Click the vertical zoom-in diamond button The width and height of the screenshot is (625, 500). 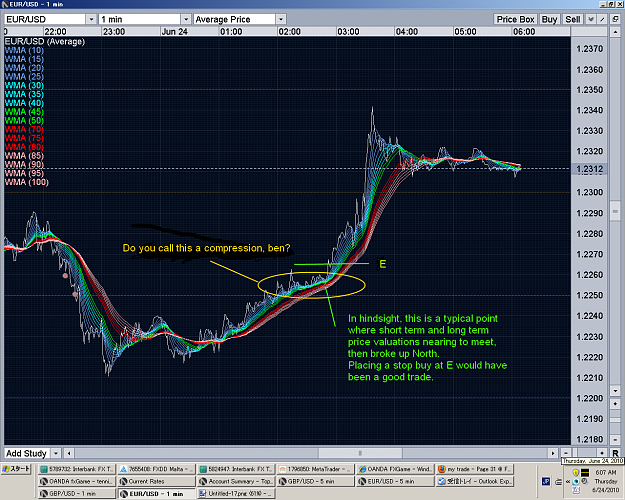click(x=615, y=404)
